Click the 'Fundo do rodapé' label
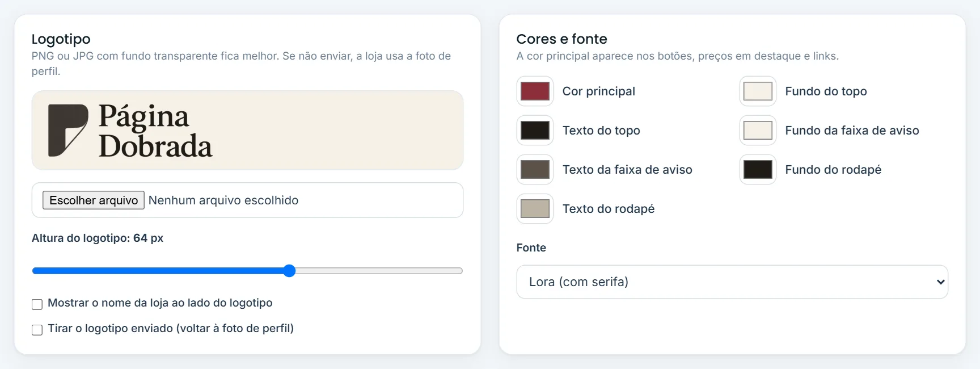This screenshot has width=980, height=369. point(833,170)
